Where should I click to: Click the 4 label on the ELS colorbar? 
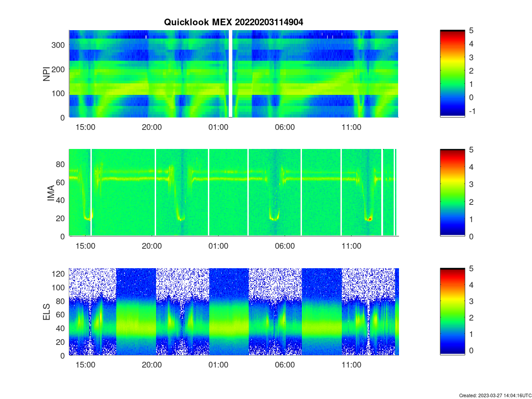(x=471, y=285)
